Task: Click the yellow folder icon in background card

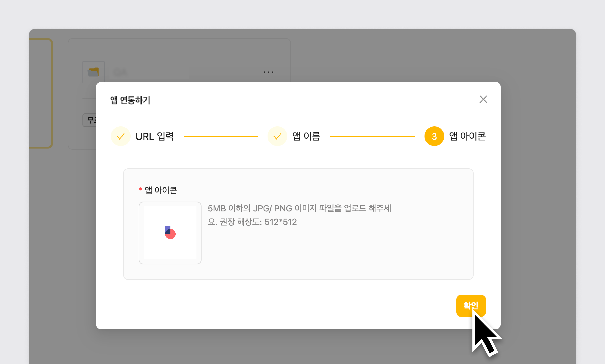Action: coord(93,72)
